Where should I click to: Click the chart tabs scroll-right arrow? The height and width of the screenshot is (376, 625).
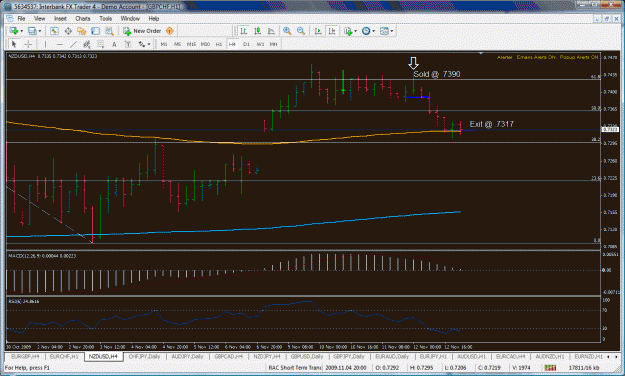(x=616, y=356)
